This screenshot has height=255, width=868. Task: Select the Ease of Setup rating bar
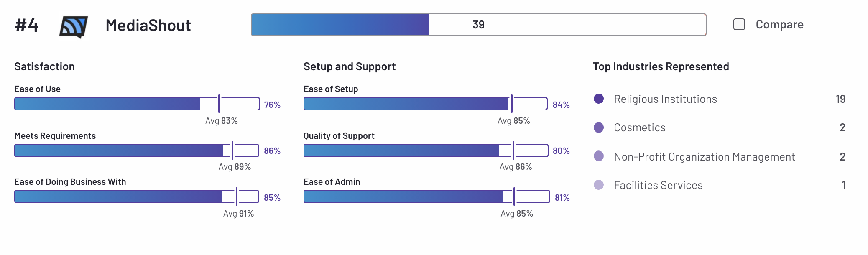click(426, 104)
